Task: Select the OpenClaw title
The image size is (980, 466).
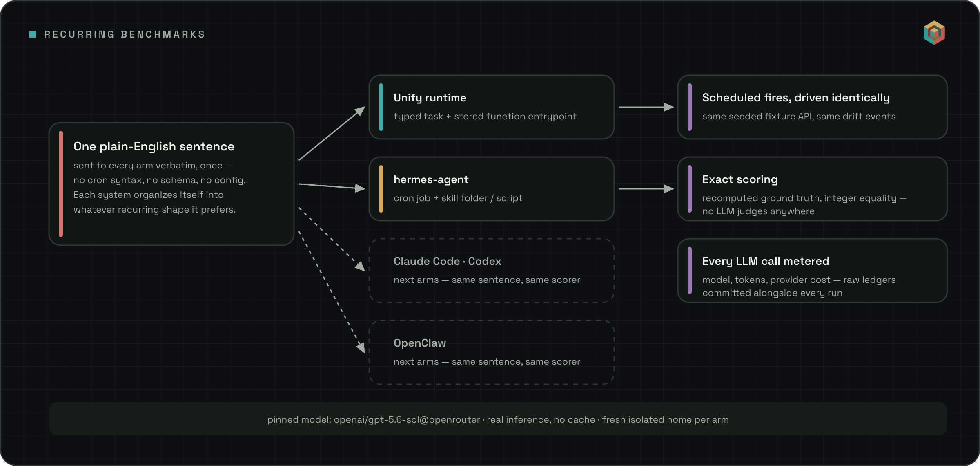Action: pyautogui.click(x=420, y=343)
